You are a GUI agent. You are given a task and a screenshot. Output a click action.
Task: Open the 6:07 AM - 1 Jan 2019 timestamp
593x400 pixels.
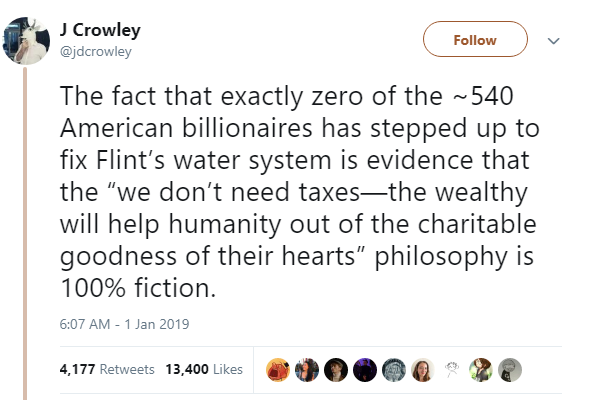[x=124, y=324]
